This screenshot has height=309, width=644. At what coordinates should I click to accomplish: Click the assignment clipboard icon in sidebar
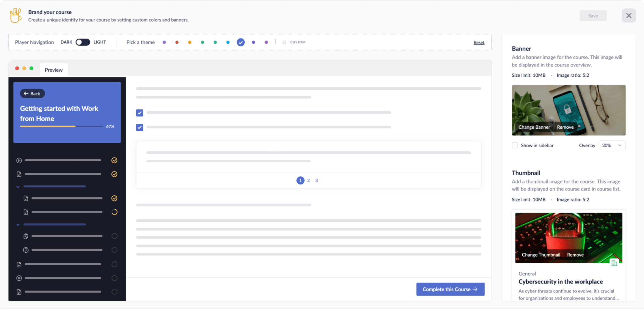26,236
